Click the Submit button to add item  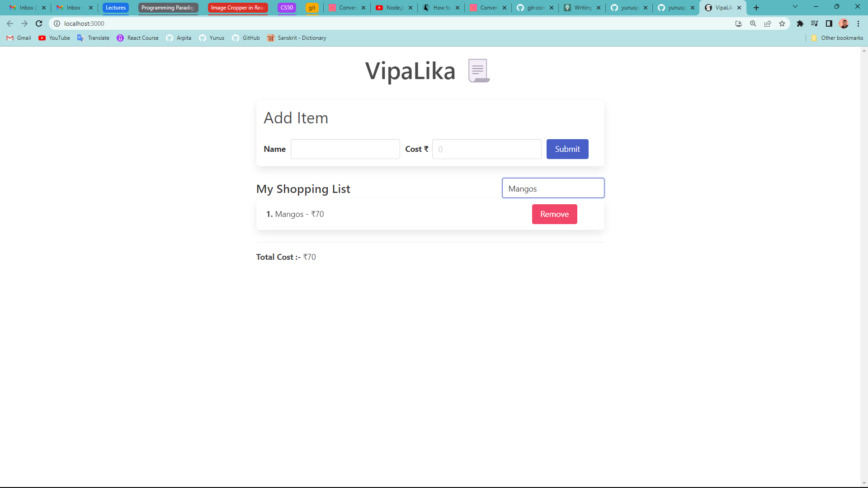(x=567, y=149)
